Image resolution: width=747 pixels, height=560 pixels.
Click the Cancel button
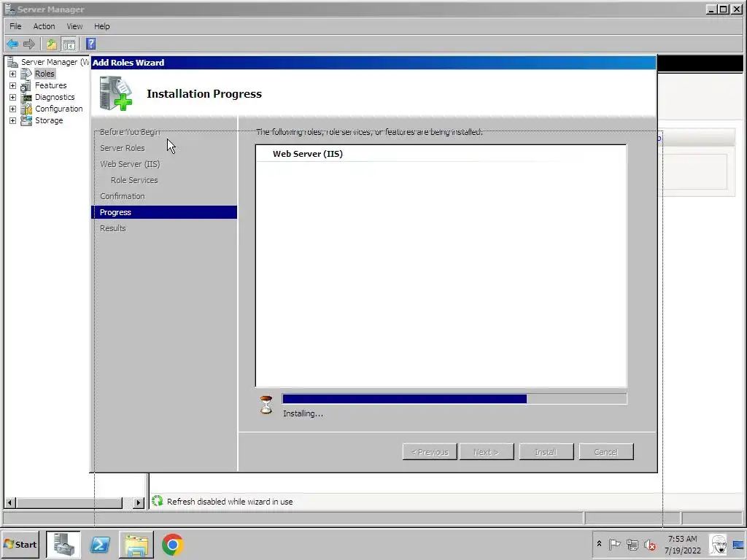(606, 452)
